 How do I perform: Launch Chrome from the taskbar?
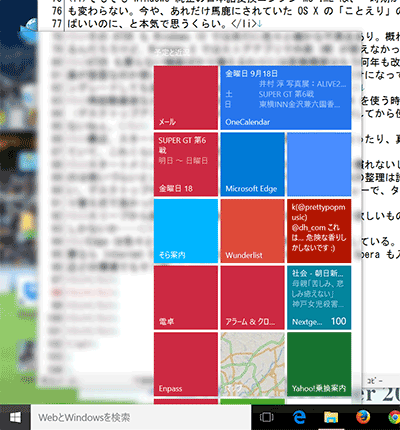point(394,417)
